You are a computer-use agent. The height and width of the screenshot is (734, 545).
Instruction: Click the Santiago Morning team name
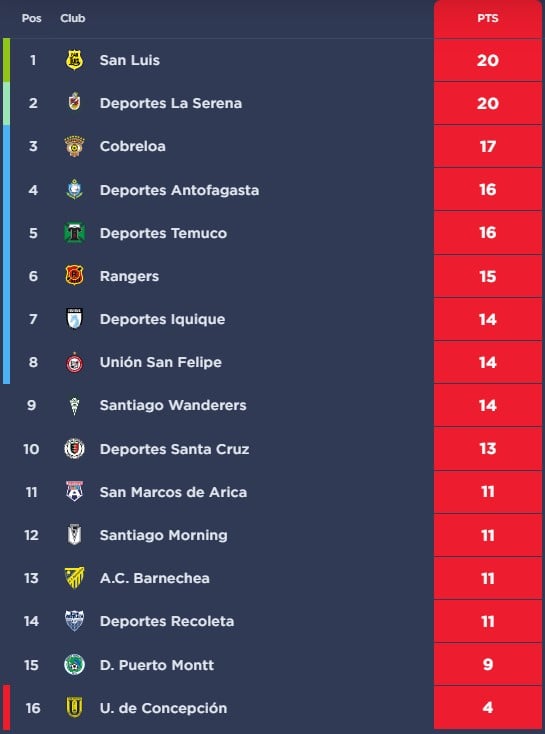[x=163, y=535]
